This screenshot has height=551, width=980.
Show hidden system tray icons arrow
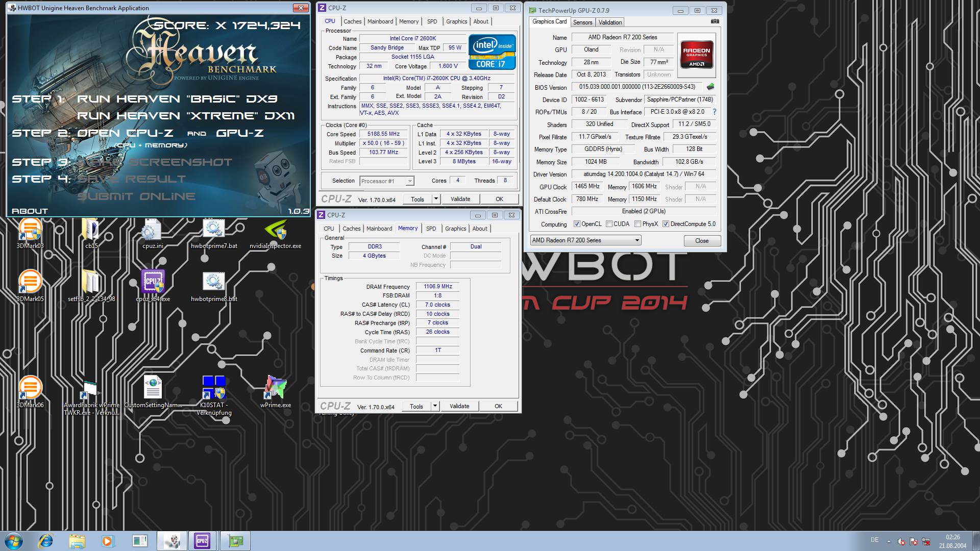(x=889, y=541)
